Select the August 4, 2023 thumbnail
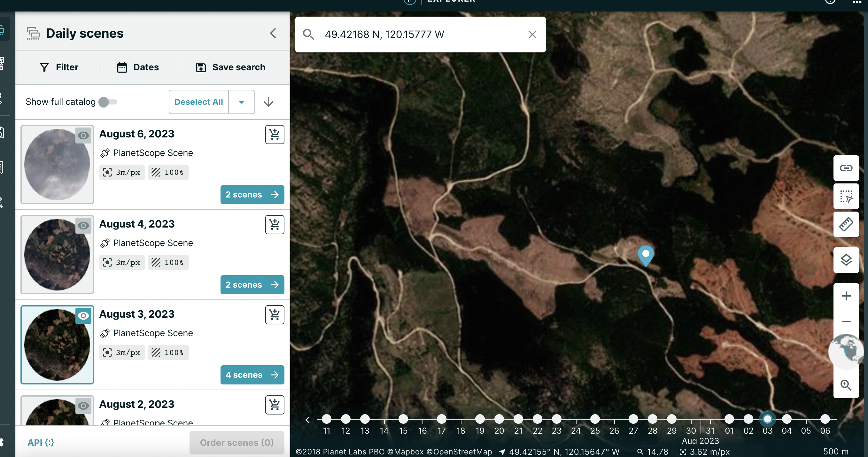Image resolution: width=868 pixels, height=457 pixels. (x=57, y=254)
